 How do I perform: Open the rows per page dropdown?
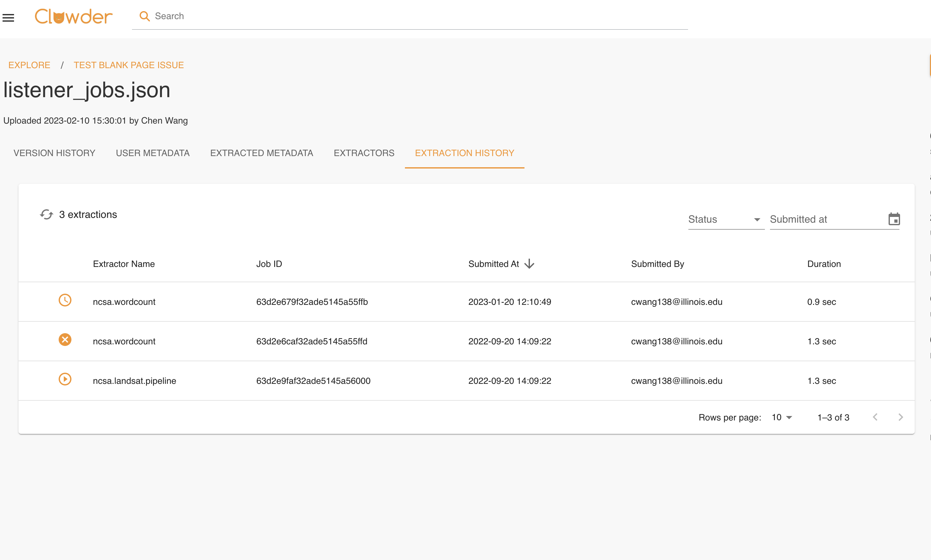pos(782,417)
